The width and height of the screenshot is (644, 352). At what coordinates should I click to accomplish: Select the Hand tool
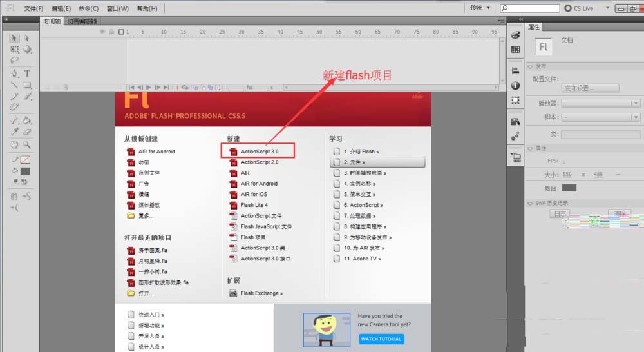pos(14,145)
